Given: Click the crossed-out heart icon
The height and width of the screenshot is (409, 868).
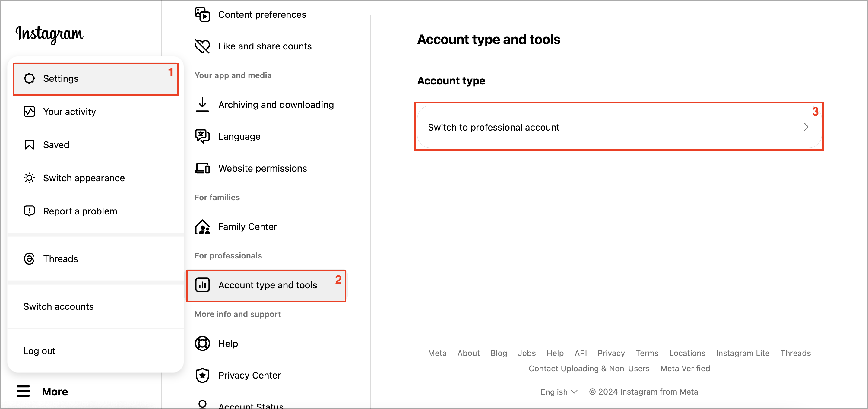Looking at the screenshot, I should click(x=202, y=46).
